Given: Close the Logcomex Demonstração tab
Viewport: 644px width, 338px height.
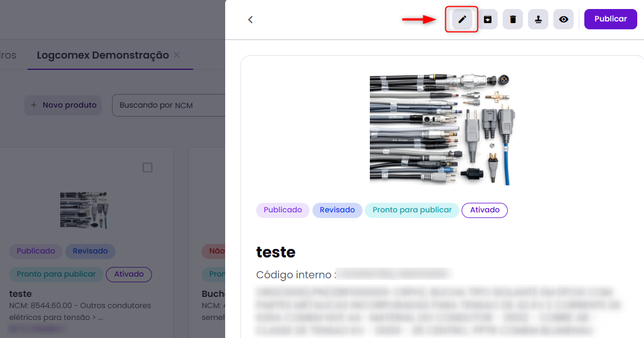Looking at the screenshot, I should coord(177,55).
